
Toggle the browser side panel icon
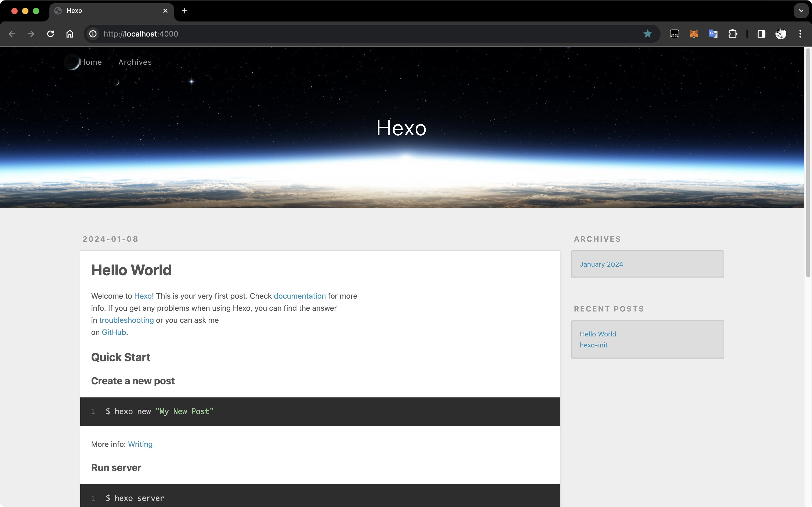coord(761,34)
